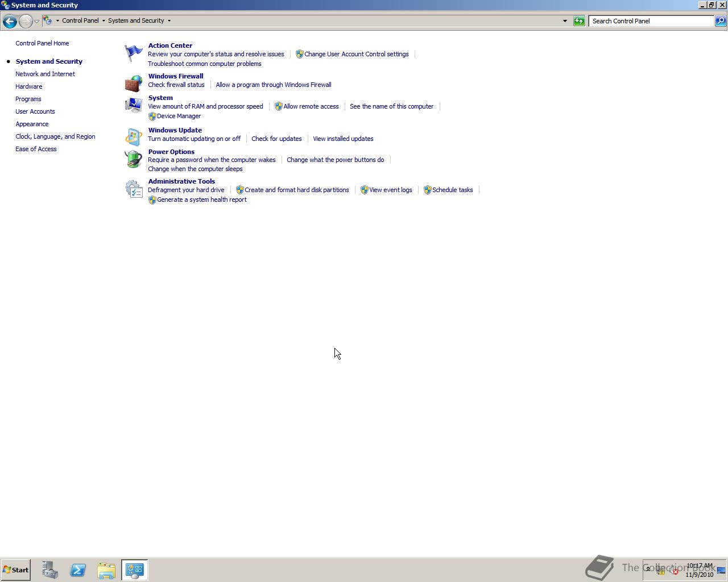Select Programs in the sidebar

[x=28, y=99]
